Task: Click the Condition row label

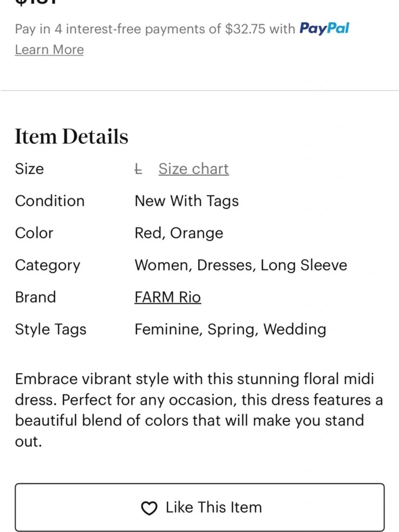Action: (x=49, y=201)
